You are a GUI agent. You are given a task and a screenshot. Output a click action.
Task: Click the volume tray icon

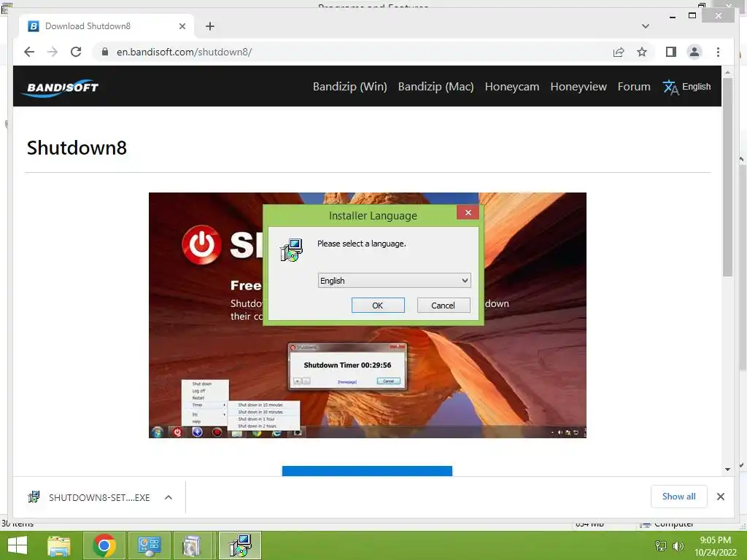[x=678, y=545]
